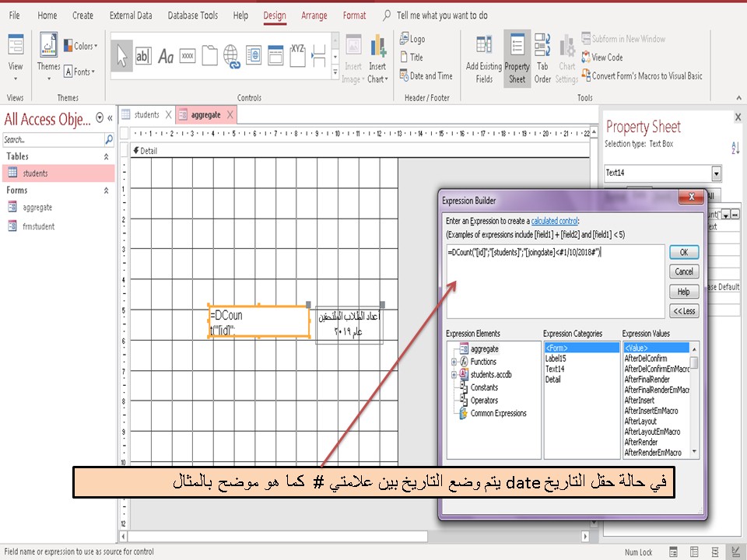The height and width of the screenshot is (560, 747).
Task: Select the DCount text box on form
Action: (x=258, y=322)
